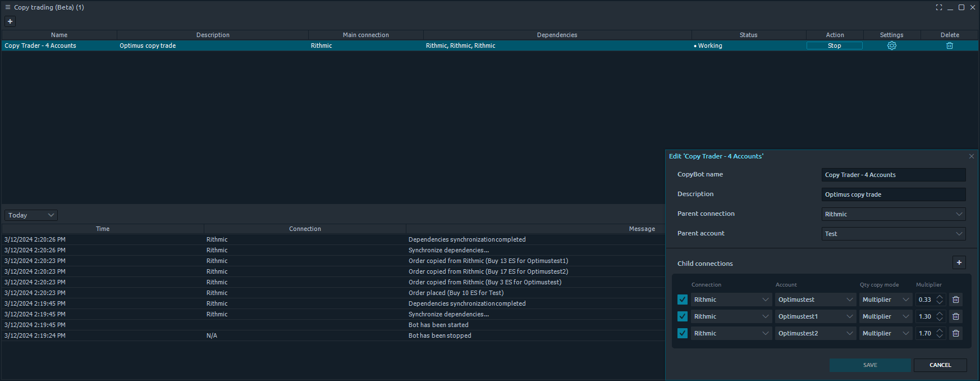Viewport: 980px width, 381px height.
Task: Open connection dropdown in Optimustest2 row
Action: click(x=731, y=333)
